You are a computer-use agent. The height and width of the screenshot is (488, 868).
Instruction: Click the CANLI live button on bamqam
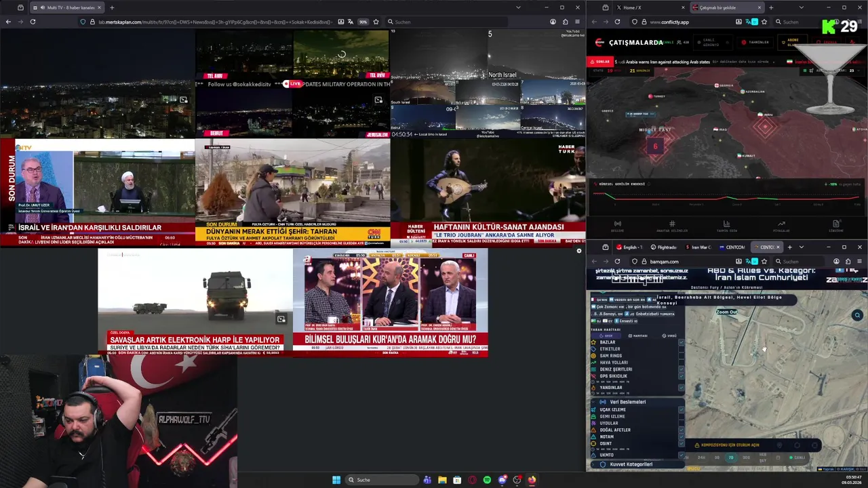click(x=797, y=457)
